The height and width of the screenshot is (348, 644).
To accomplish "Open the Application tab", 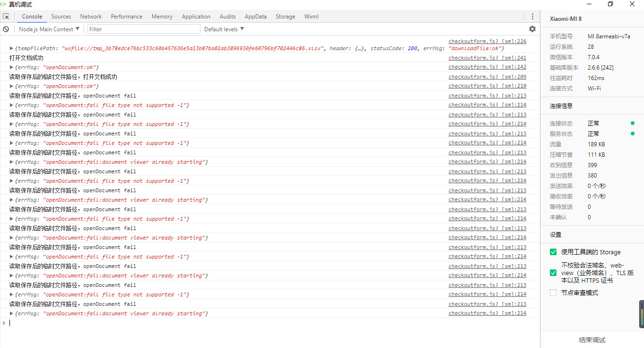I will coord(196,16).
